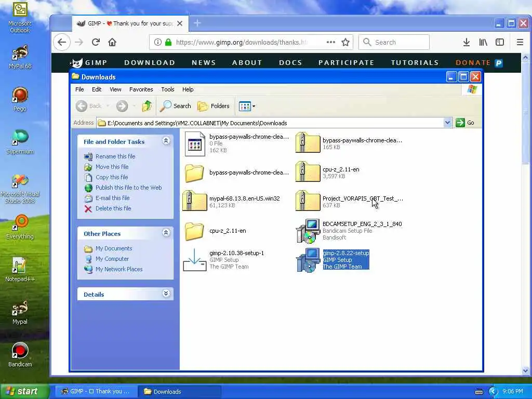
Task: Select the BDCAMSETUP_ENG_2_3_1_840 installer icon
Action: [x=308, y=231]
